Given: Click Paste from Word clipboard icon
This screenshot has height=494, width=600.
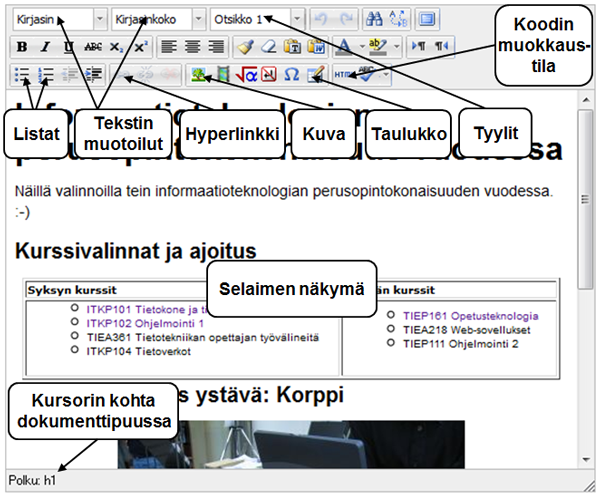Looking at the screenshot, I should tap(316, 47).
